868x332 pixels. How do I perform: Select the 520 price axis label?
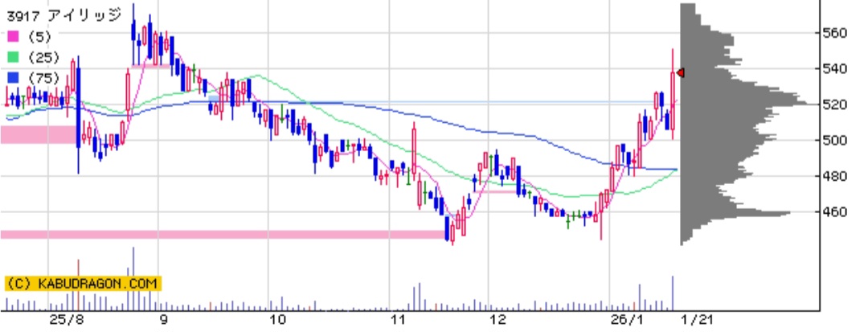[838, 105]
